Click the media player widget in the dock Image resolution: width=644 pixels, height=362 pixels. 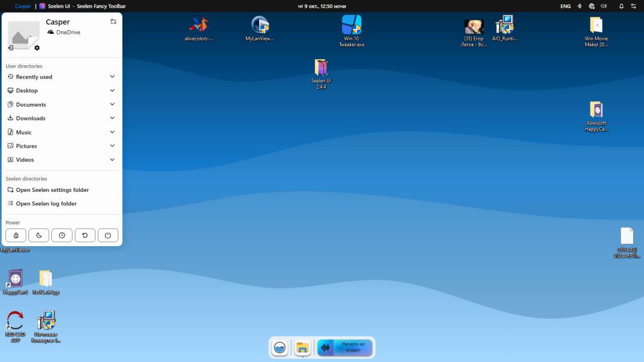[345, 348]
